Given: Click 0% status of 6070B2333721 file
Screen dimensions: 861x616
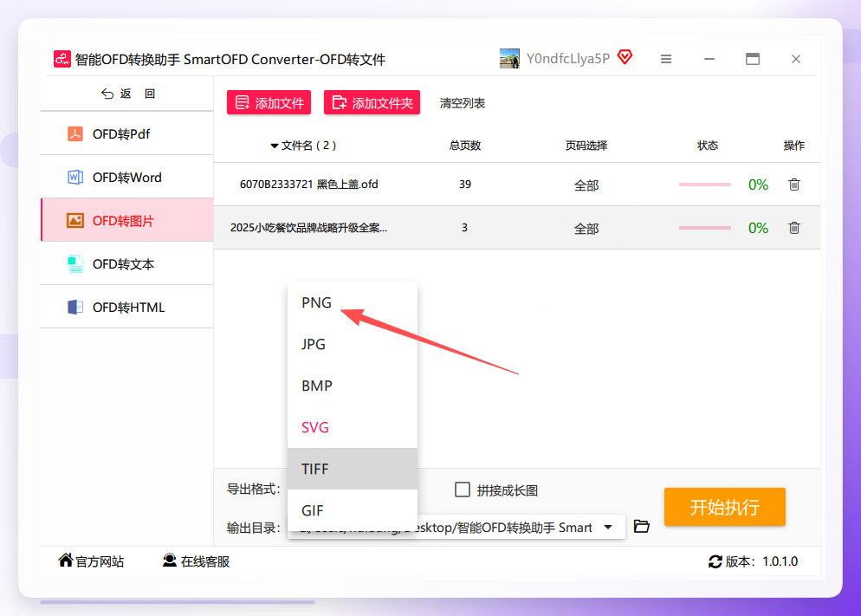Looking at the screenshot, I should point(758,185).
